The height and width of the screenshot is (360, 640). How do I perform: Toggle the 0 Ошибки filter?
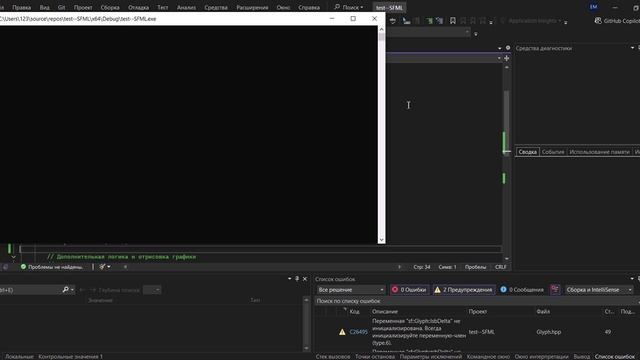pyautogui.click(x=409, y=290)
